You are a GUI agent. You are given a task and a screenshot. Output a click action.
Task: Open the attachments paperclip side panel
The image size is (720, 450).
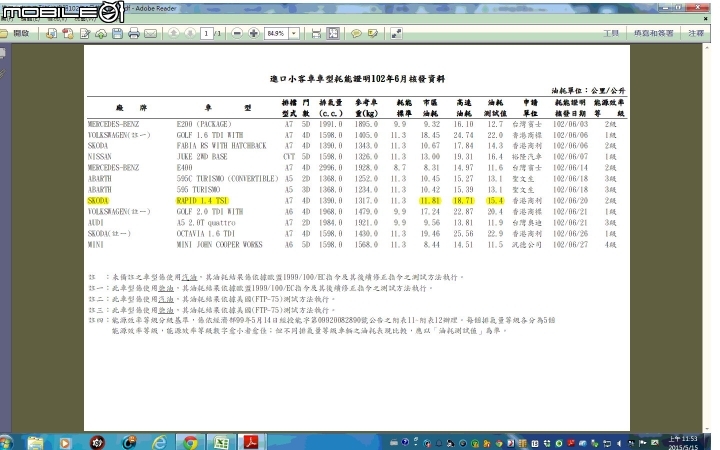point(3,73)
